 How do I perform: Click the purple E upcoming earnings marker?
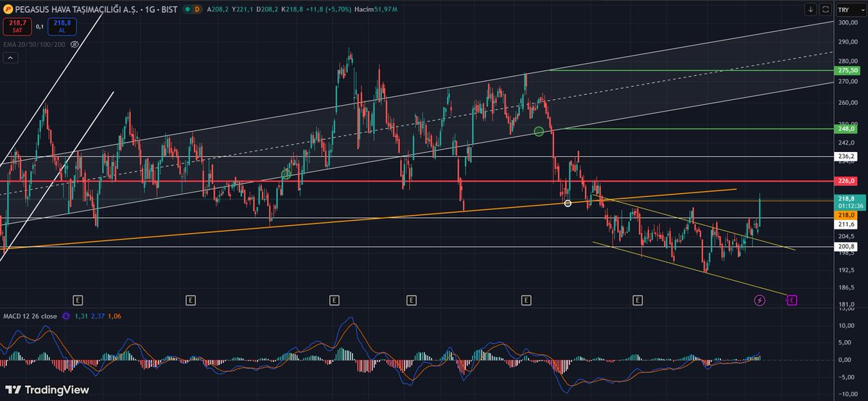pyautogui.click(x=792, y=299)
